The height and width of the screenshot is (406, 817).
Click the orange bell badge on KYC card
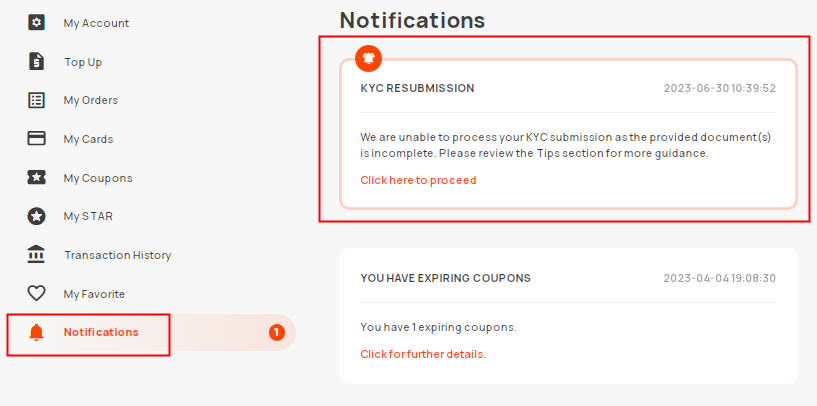(x=368, y=58)
